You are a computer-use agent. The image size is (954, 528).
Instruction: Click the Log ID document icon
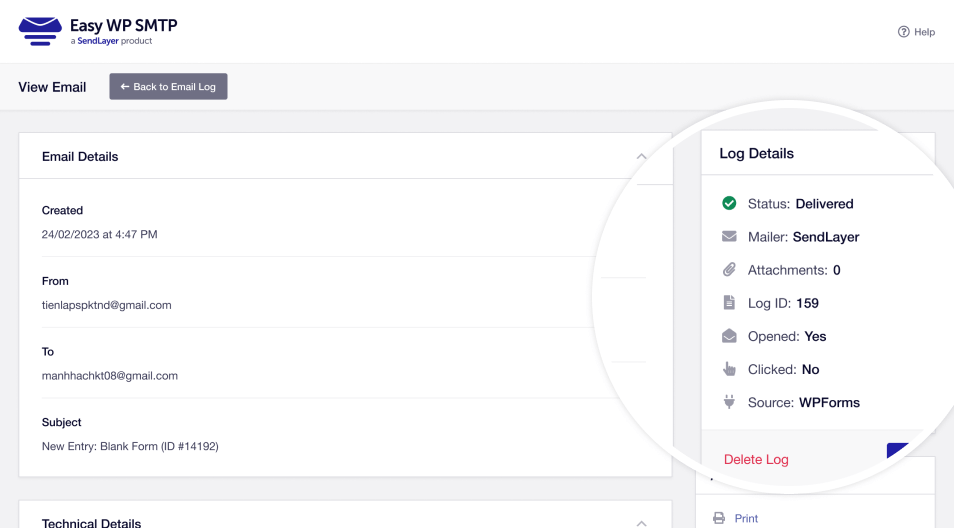[729, 303]
